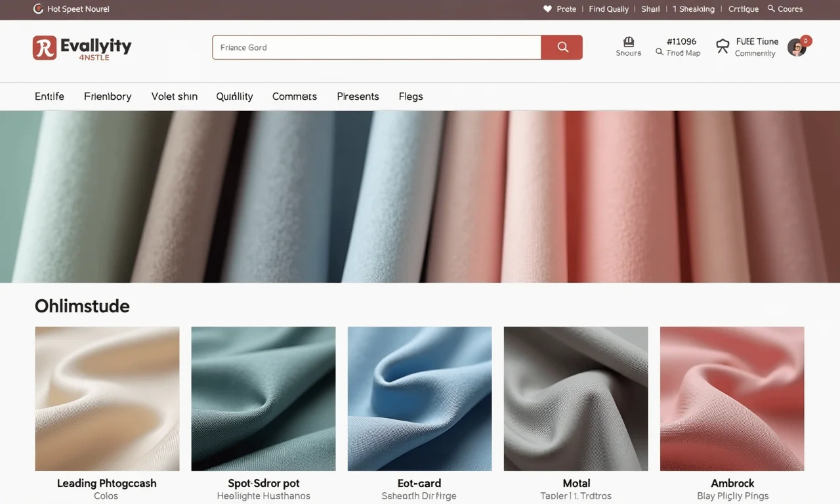This screenshot has width=840, height=504.
Task: Click the Find Qually link
Action: [608, 9]
